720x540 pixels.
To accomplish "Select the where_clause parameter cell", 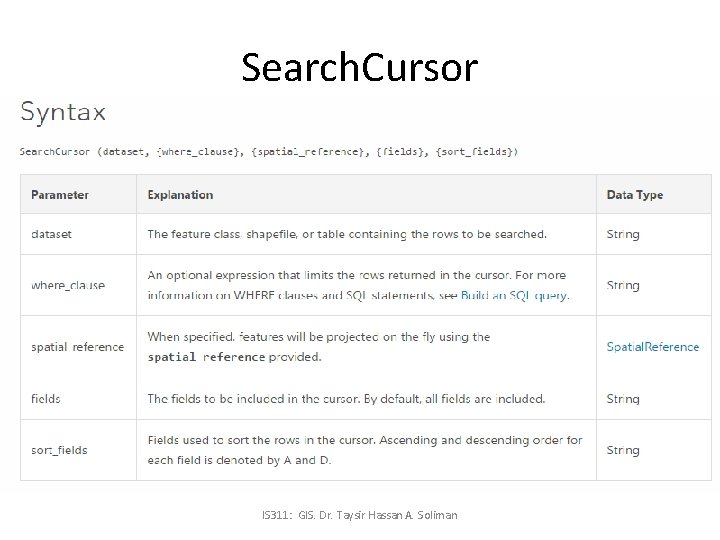I will (68, 285).
